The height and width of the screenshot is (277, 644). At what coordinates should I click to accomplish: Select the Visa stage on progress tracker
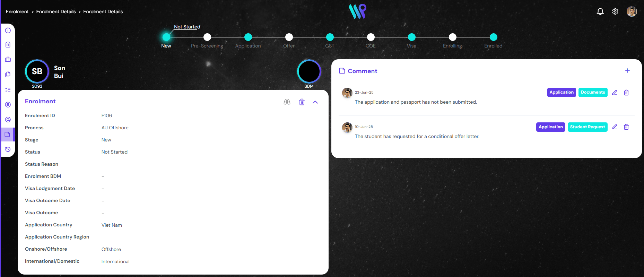(x=412, y=37)
